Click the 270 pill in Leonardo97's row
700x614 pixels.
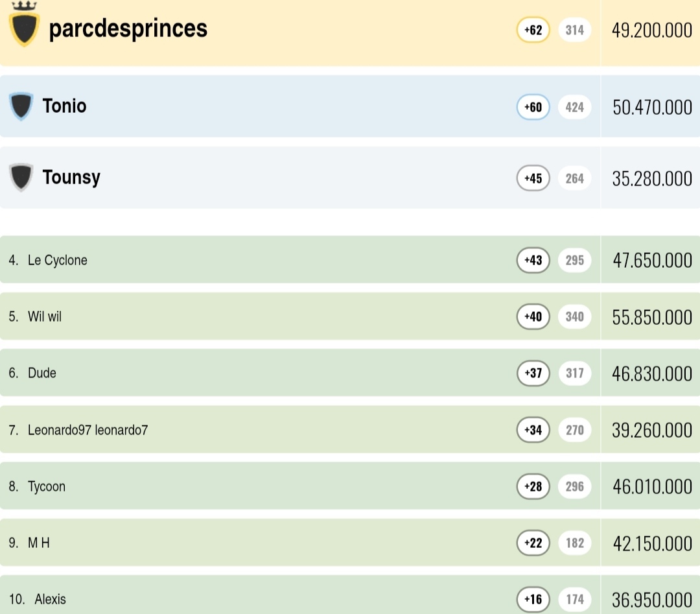pyautogui.click(x=574, y=429)
